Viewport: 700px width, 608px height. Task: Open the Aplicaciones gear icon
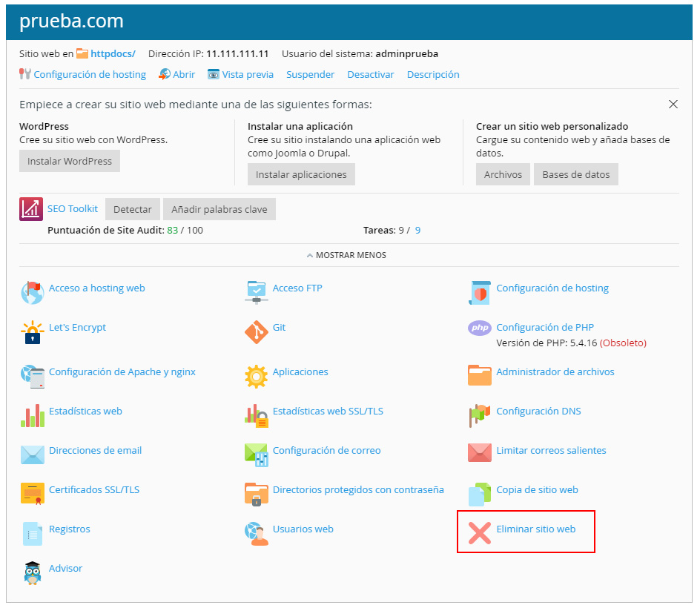click(x=257, y=377)
